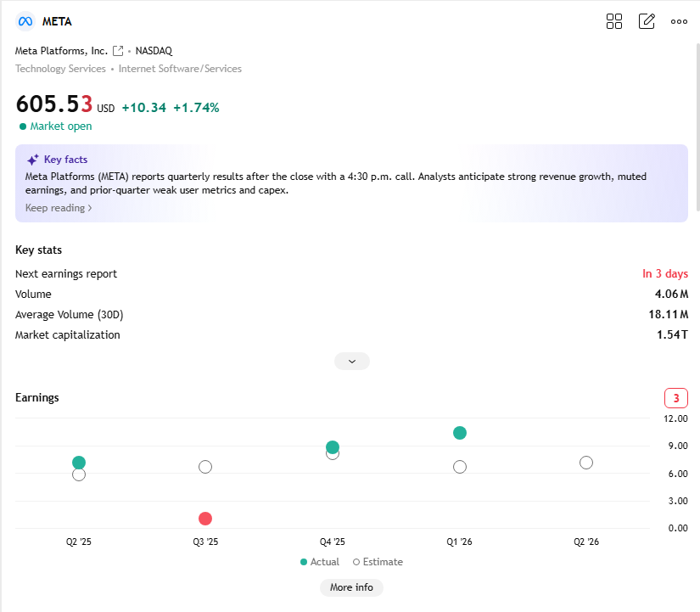Viewport: 700px width, 612px height.
Task: Open the Technology Services sector link
Action: (x=60, y=69)
